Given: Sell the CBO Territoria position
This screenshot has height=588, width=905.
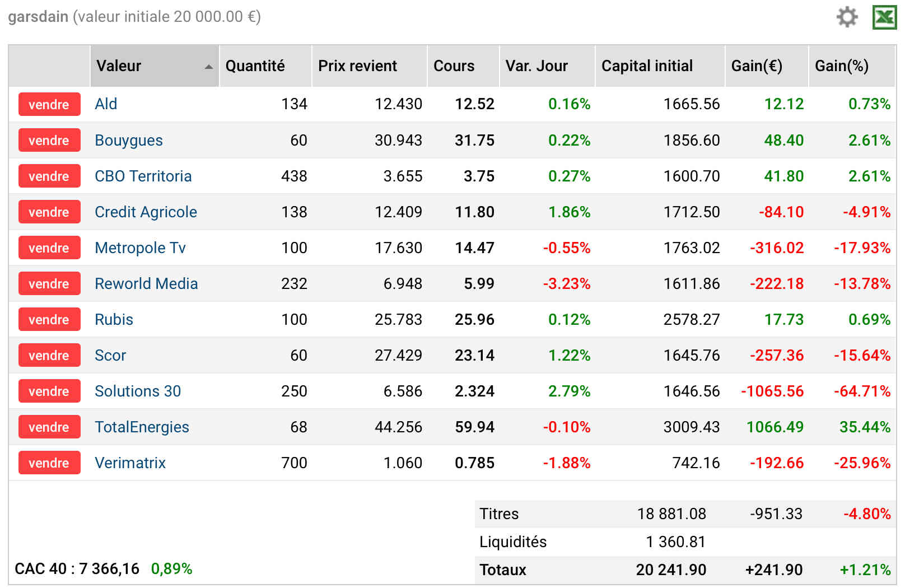Looking at the screenshot, I should point(49,176).
